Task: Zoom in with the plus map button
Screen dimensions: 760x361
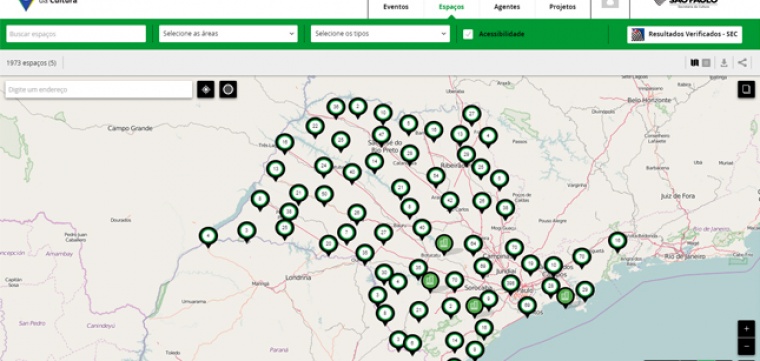Action: [746, 329]
